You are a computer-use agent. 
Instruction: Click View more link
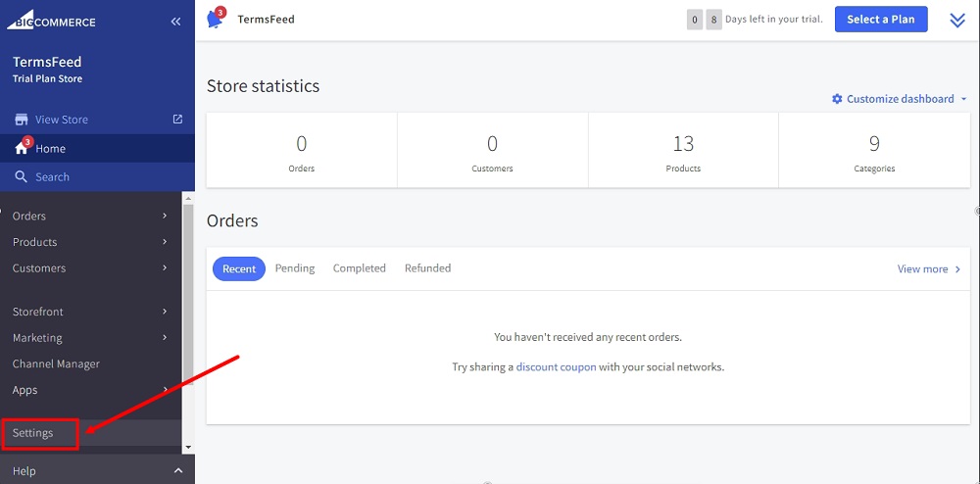922,269
